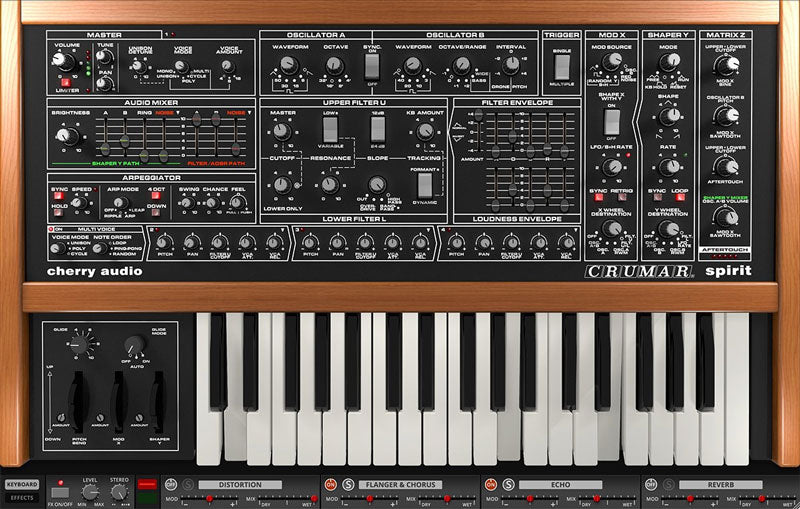Click the Oscillator B Octave/Range knob
The height and width of the screenshot is (509, 800).
461,65
